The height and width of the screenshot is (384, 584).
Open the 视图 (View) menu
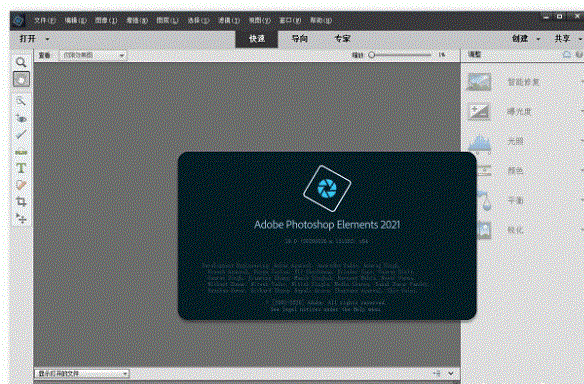point(260,20)
